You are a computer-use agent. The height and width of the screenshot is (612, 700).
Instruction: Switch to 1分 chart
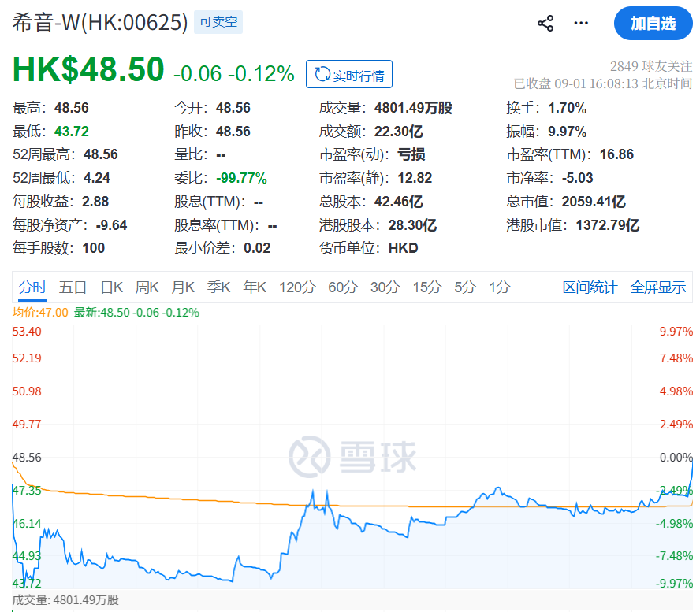pyautogui.click(x=499, y=287)
